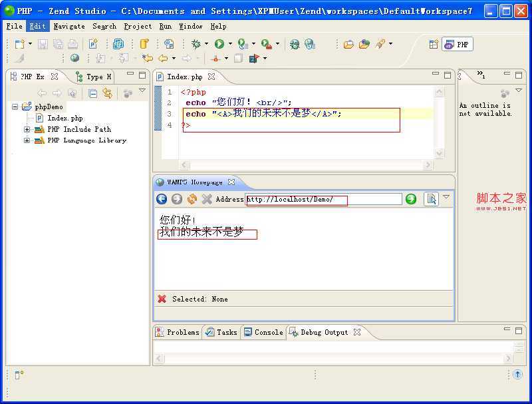This screenshot has height=404, width=532.
Task: Close the WAMP5 Homepage tab
Action: (231, 182)
